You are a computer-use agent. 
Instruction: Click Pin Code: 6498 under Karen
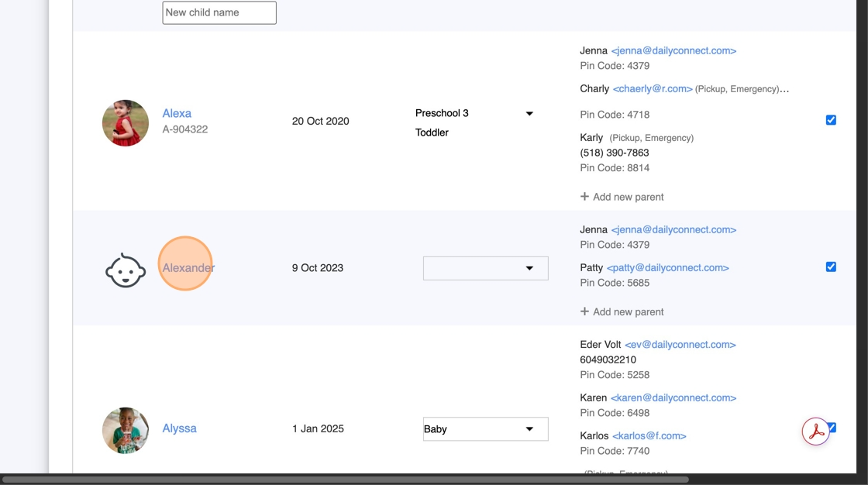coord(615,413)
